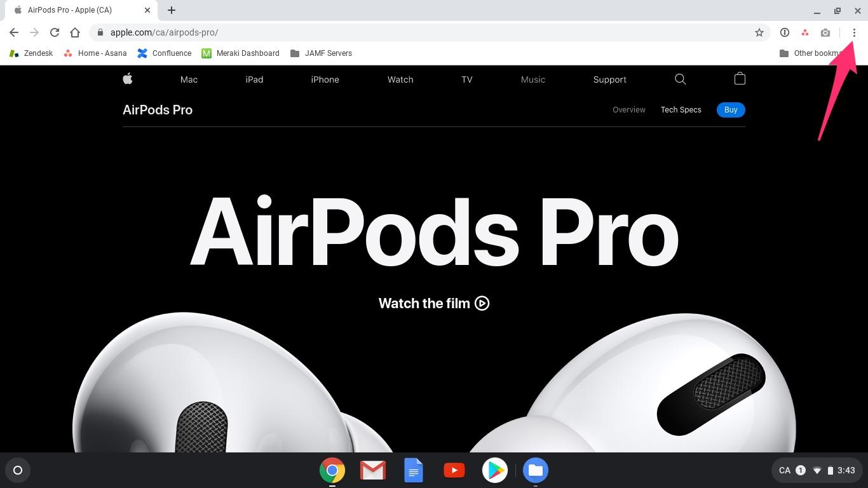
Task: Click the CA keyboard layout indicator
Action: (x=785, y=470)
